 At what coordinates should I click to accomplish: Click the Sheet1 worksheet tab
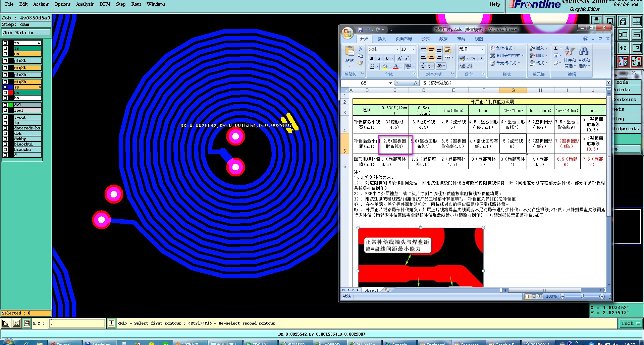click(371, 290)
